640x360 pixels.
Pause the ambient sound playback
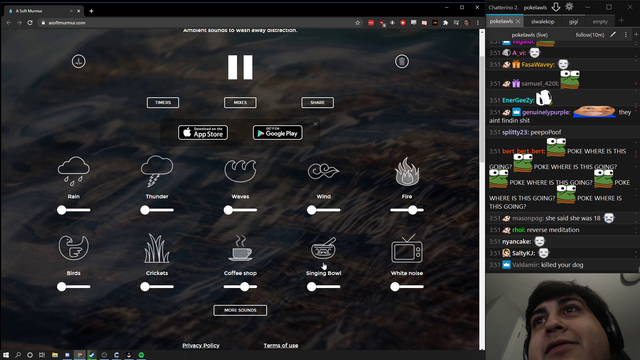pyautogui.click(x=240, y=67)
